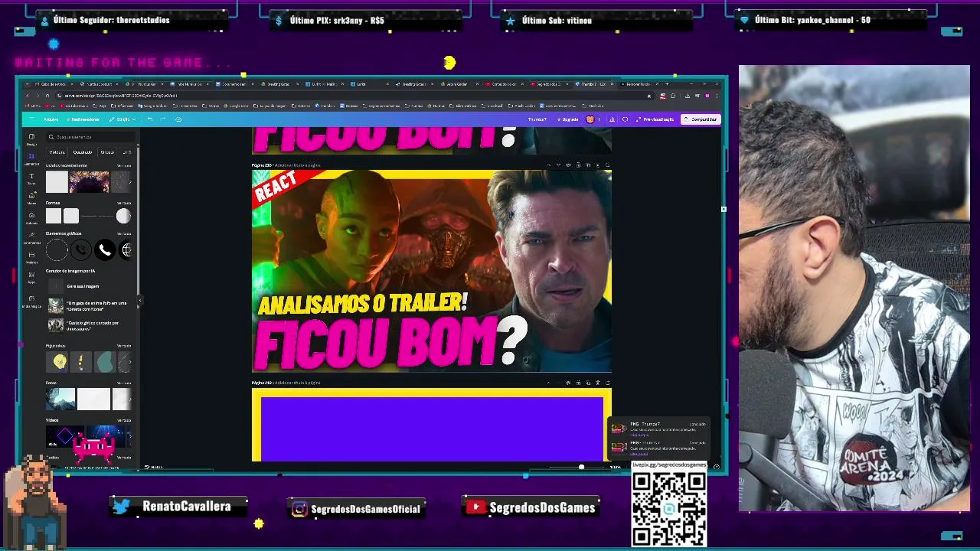
Task: Click the redo arrow in Canva toolbar
Action: coord(162,119)
